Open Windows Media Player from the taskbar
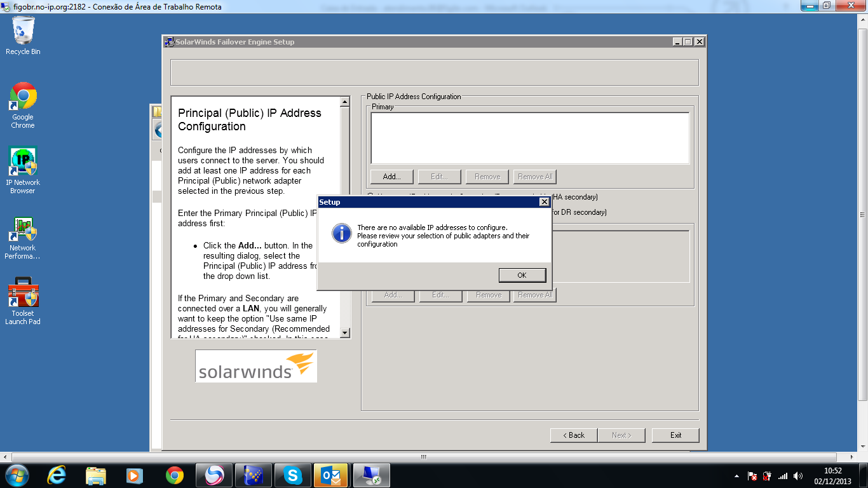 (135, 475)
